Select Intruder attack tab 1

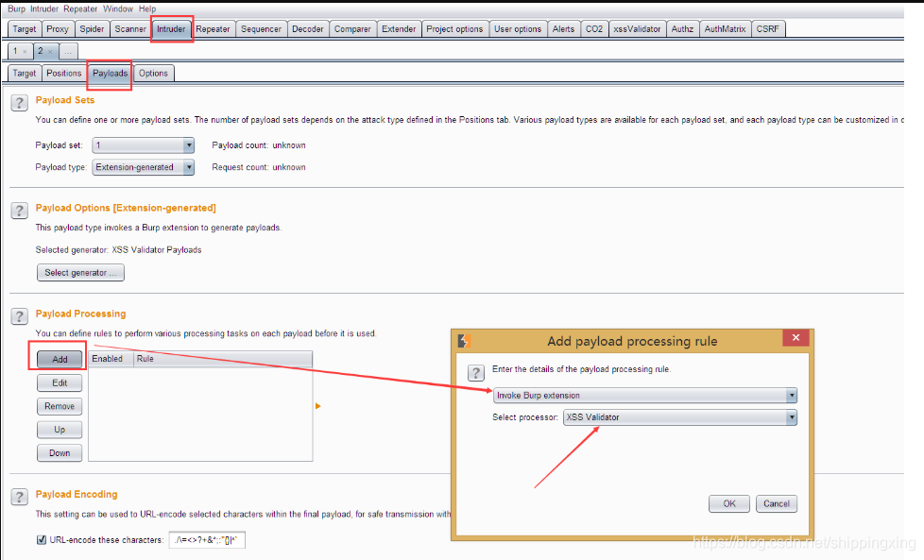(15, 51)
